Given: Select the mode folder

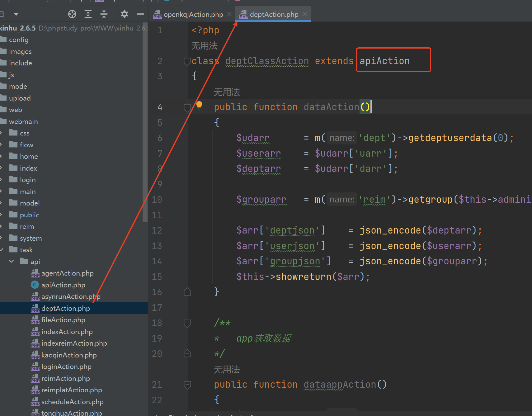Looking at the screenshot, I should coord(18,86).
